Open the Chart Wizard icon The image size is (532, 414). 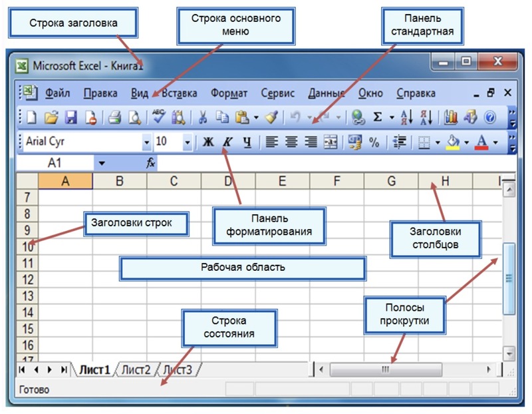point(451,118)
